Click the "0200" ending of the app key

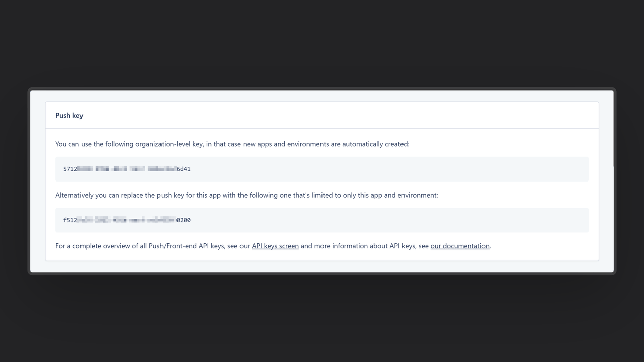point(184,220)
